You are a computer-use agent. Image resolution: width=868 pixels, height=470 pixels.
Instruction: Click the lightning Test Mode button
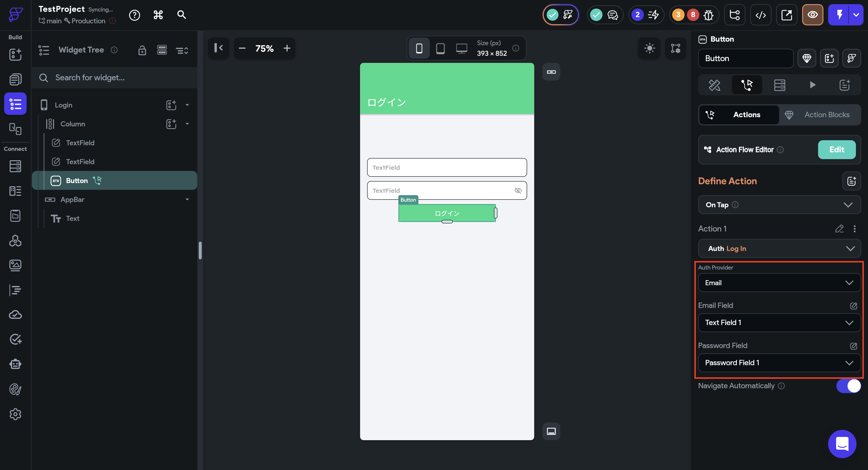(x=839, y=15)
